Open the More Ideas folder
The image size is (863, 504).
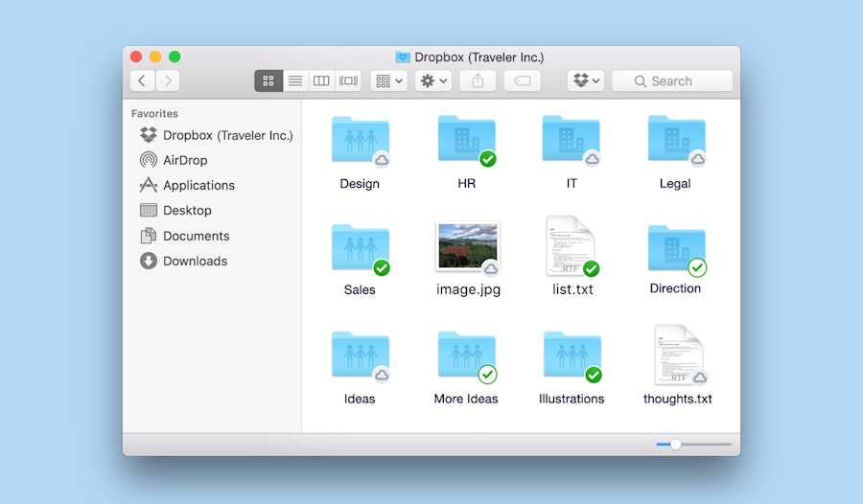466,355
